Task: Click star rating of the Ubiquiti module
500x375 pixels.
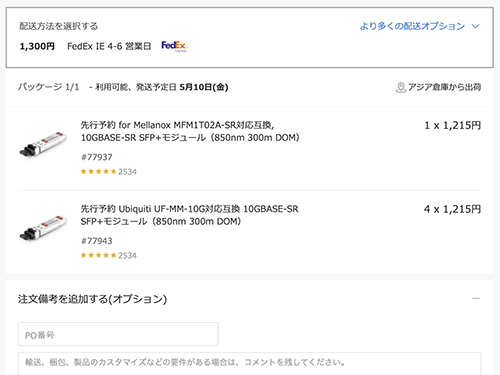Action: point(98,255)
